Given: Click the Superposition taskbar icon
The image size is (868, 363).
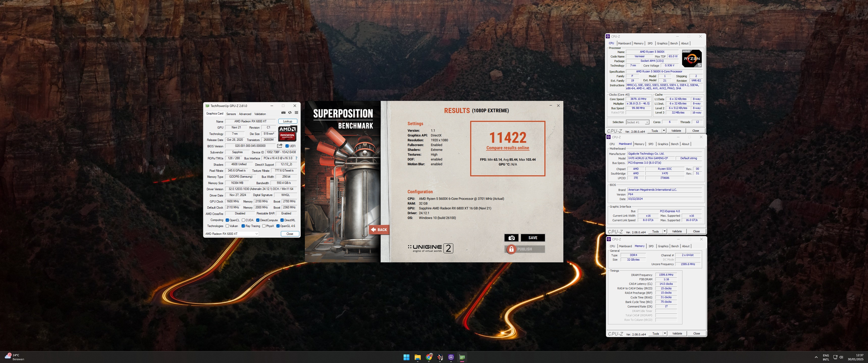Looking at the screenshot, I should [x=440, y=357].
